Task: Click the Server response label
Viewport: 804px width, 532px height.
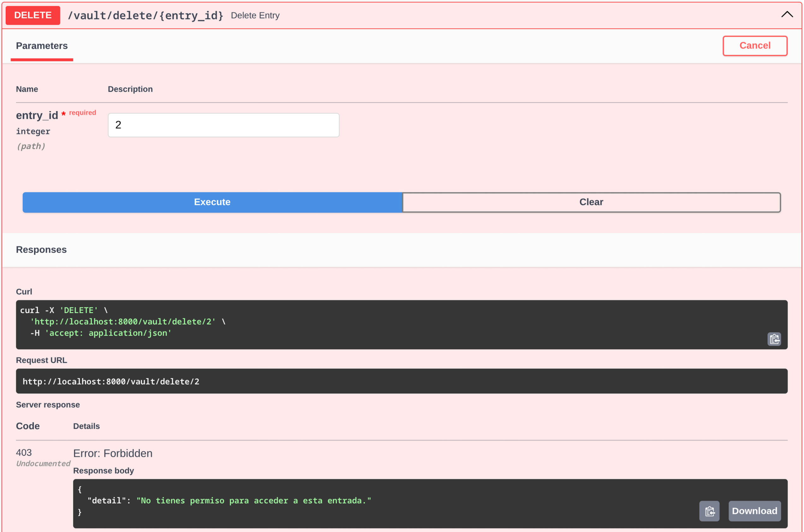Action: pyautogui.click(x=48, y=405)
